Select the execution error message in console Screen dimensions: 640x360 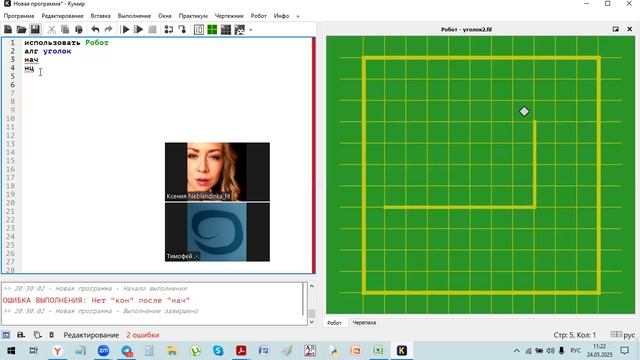click(x=96, y=300)
